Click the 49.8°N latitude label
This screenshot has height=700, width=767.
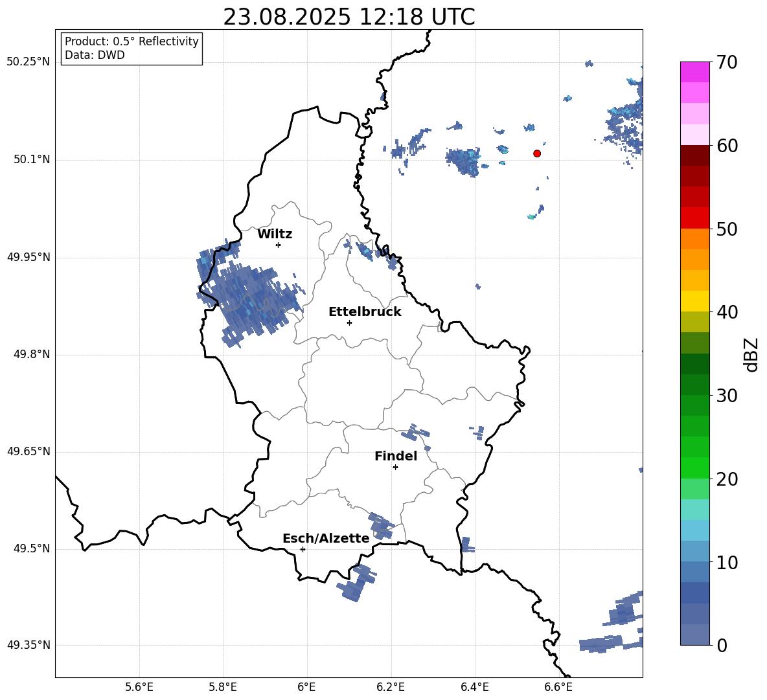click(32, 354)
